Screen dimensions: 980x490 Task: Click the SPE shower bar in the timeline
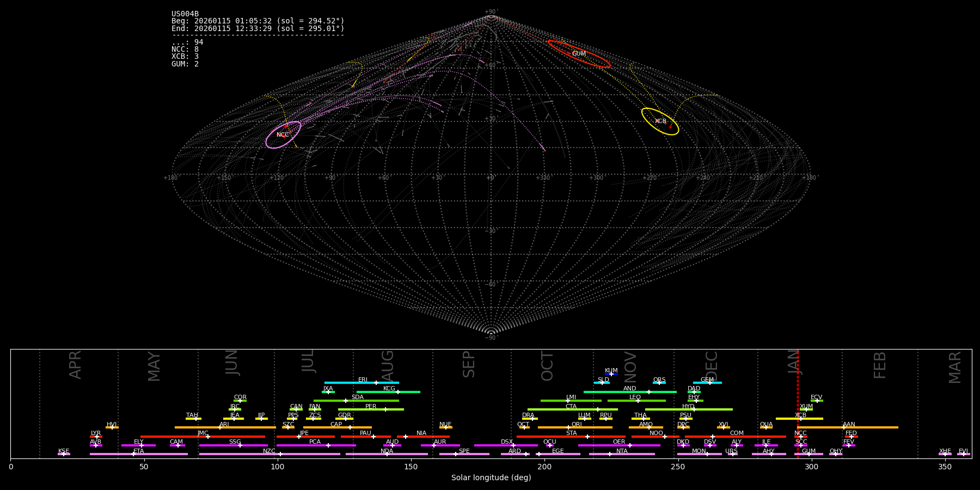pyautogui.click(x=464, y=454)
